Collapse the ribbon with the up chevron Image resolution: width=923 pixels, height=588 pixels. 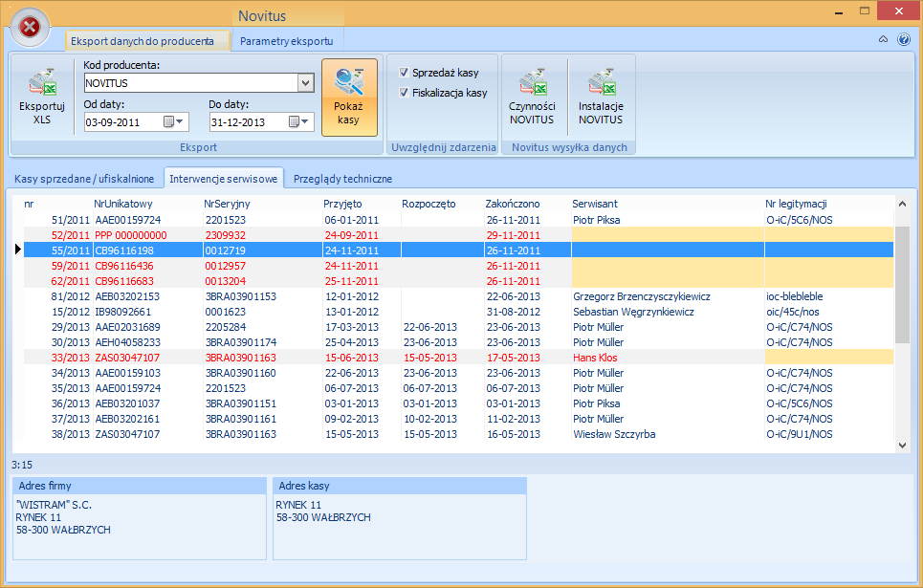coord(883,39)
